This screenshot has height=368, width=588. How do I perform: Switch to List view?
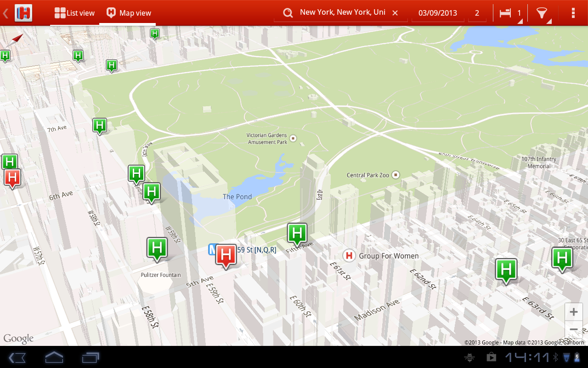coord(74,13)
